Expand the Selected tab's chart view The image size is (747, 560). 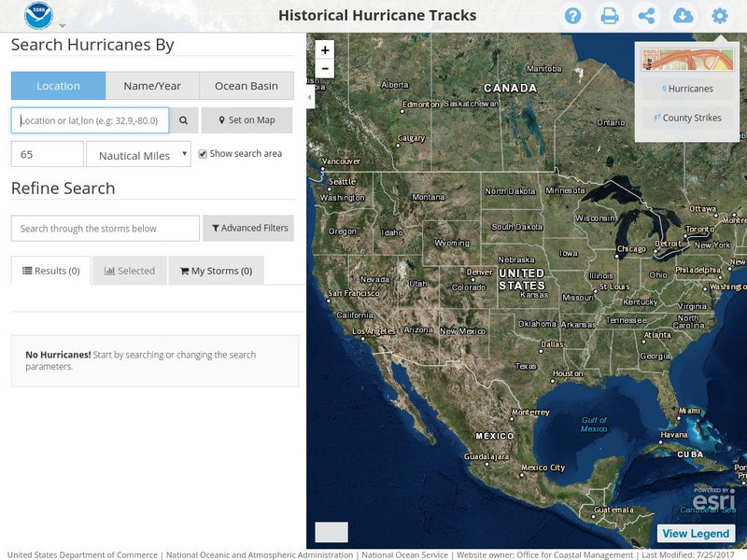[130, 271]
